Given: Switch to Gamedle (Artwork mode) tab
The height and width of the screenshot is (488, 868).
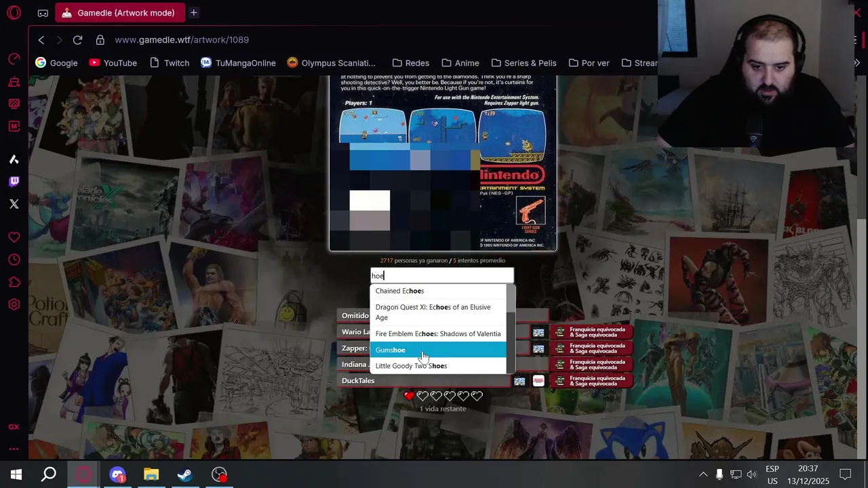Looking at the screenshot, I should tap(119, 13).
